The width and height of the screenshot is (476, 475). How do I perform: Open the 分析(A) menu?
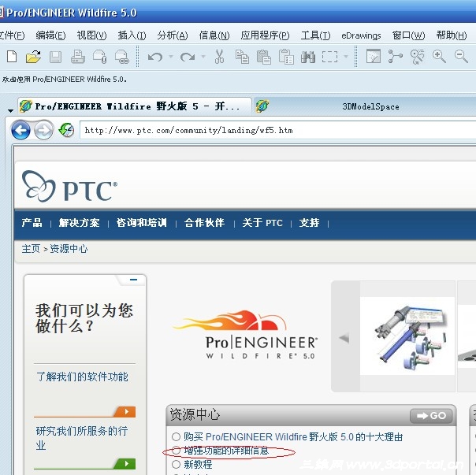point(173,35)
